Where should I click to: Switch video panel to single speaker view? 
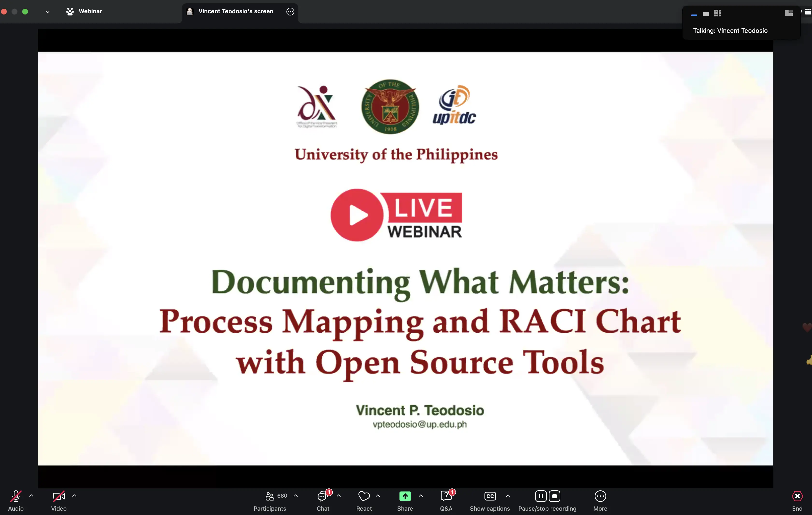705,14
